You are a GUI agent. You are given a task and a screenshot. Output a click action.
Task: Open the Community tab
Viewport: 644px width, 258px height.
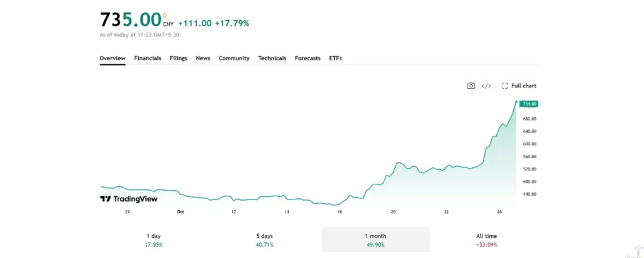234,59
